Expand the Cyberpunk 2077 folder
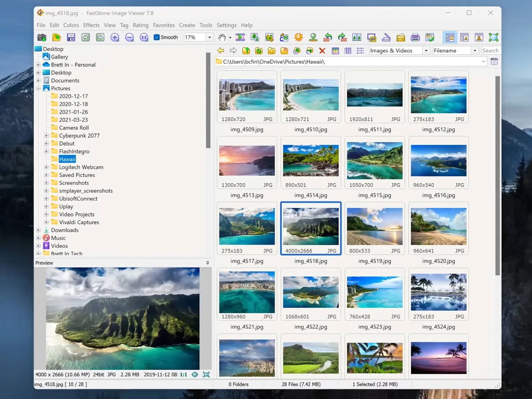 pos(46,135)
